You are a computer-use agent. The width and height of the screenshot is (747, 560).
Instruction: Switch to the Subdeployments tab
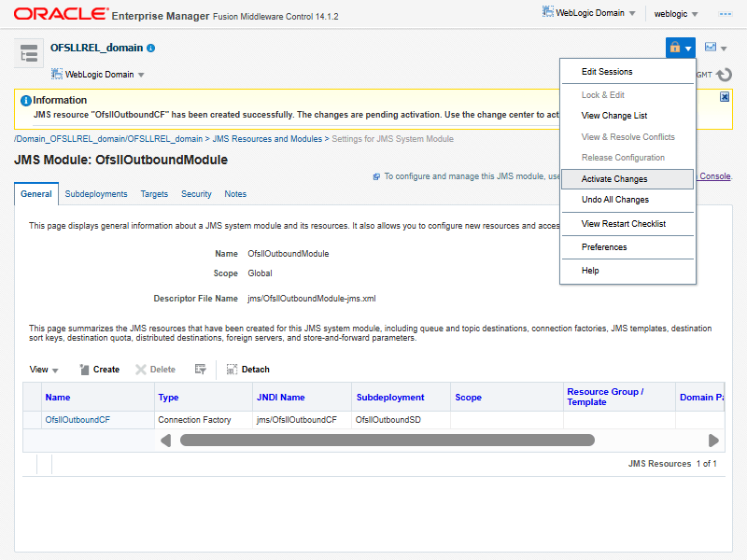click(96, 194)
